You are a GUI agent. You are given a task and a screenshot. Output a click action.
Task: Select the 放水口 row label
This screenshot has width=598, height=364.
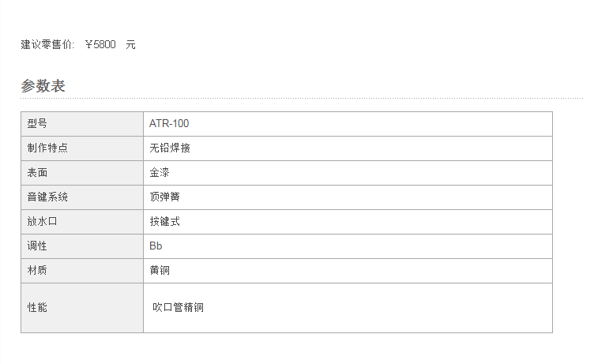[82, 221]
